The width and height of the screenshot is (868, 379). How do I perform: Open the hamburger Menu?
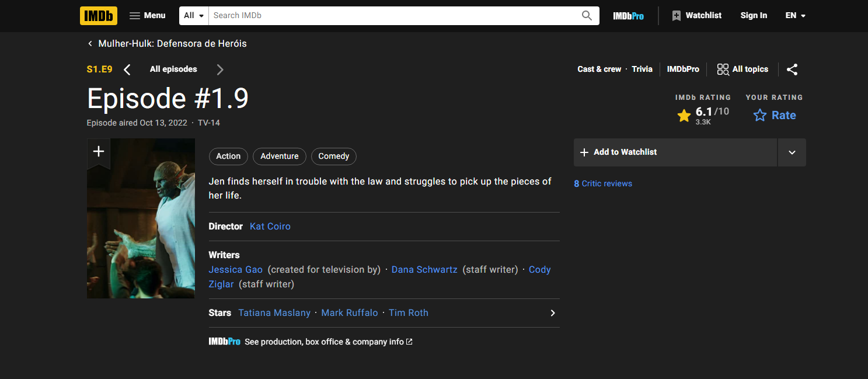coord(148,16)
